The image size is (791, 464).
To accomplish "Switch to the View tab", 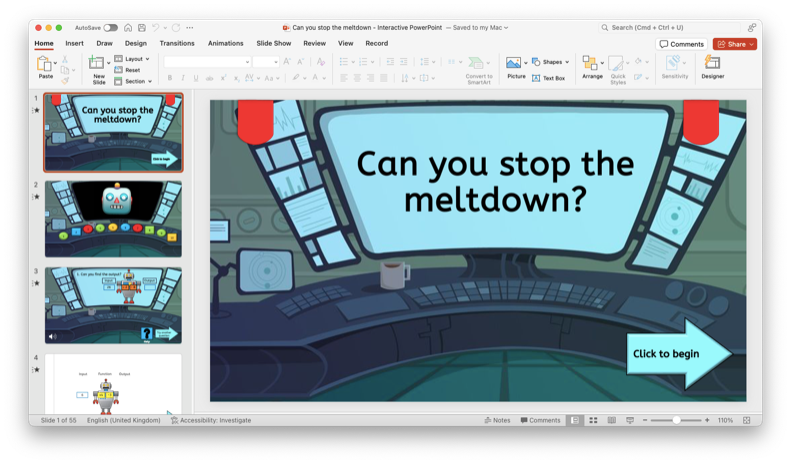I will coord(346,43).
